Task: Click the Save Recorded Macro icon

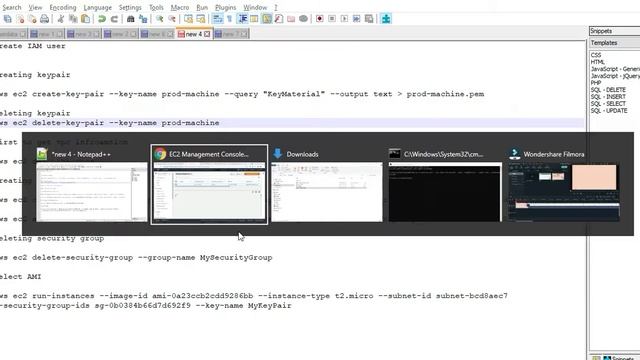Action: pyautogui.click(x=369, y=19)
